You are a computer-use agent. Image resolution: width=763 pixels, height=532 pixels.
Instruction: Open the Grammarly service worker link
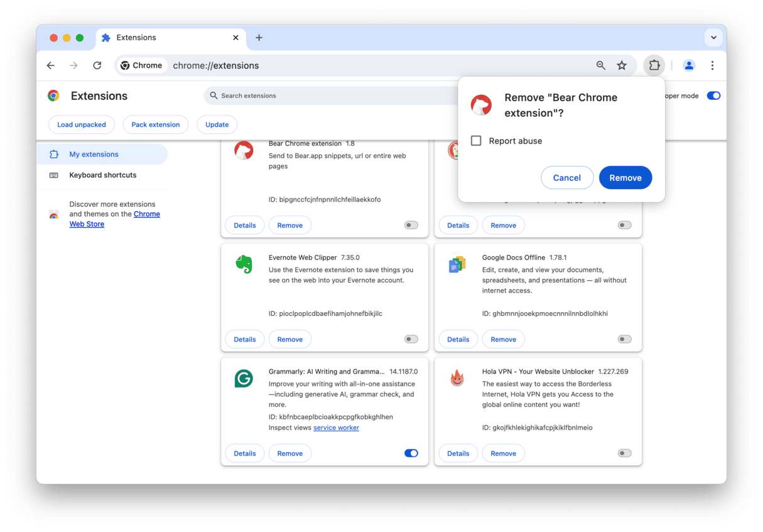coord(337,428)
